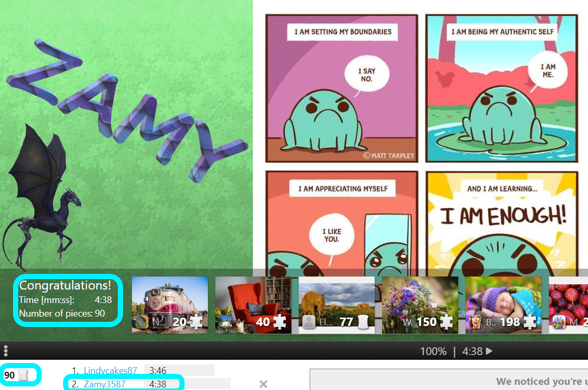Open the sleeping baby 198-piece puzzle

pos(504,305)
